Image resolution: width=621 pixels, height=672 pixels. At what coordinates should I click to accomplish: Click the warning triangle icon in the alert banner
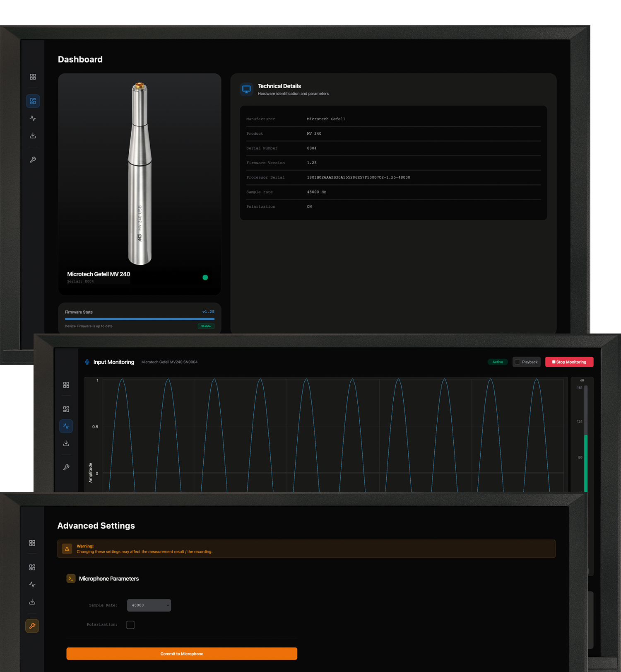tap(67, 549)
